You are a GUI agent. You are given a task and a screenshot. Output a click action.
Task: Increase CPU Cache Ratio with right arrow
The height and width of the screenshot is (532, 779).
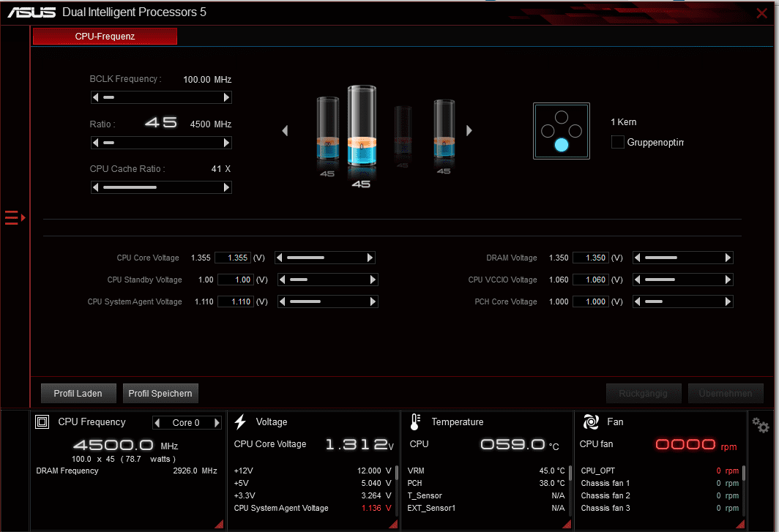(x=226, y=187)
